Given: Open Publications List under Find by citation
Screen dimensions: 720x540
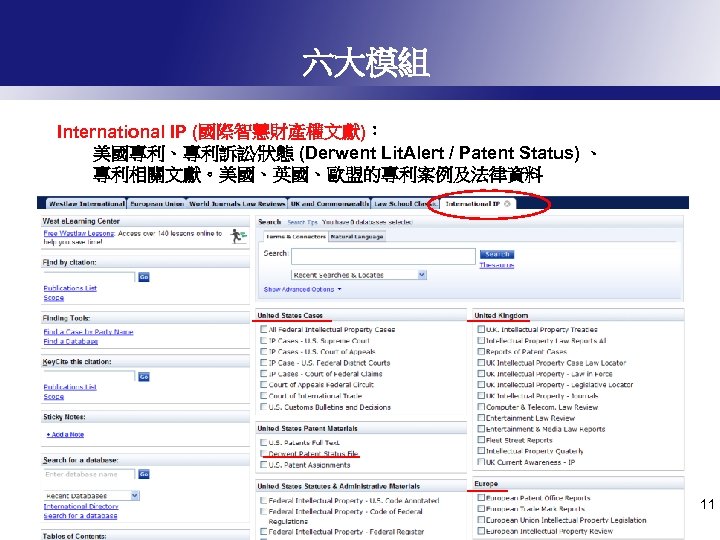Looking at the screenshot, I should click(70, 288).
